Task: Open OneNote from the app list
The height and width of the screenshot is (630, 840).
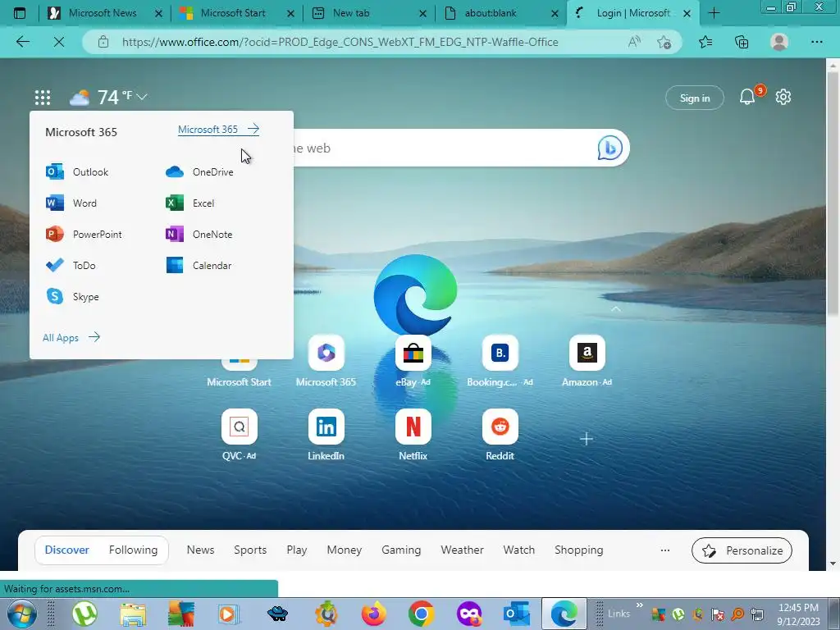Action: point(199,234)
